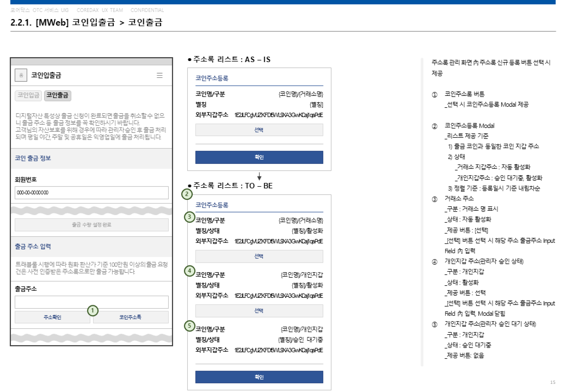Click 거래소 주소 note heading
The width and height of the screenshot is (566, 392).
tap(459, 198)
